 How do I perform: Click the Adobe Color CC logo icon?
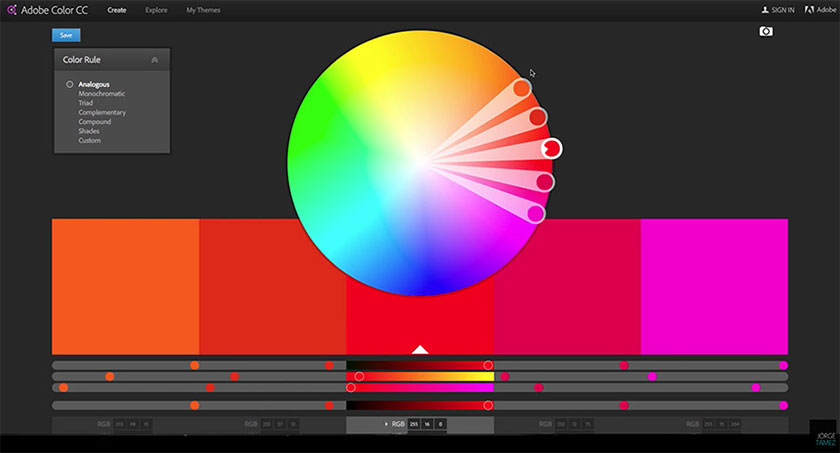pos(10,10)
